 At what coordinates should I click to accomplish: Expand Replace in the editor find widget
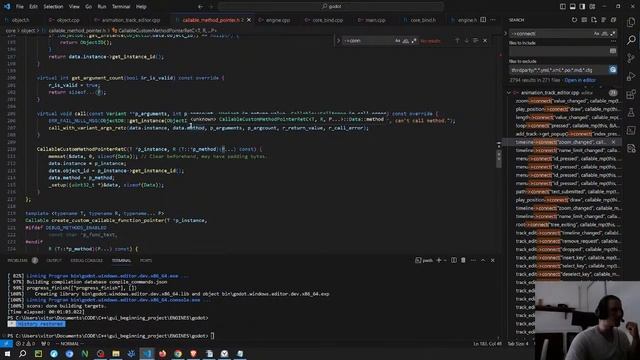(338, 40)
